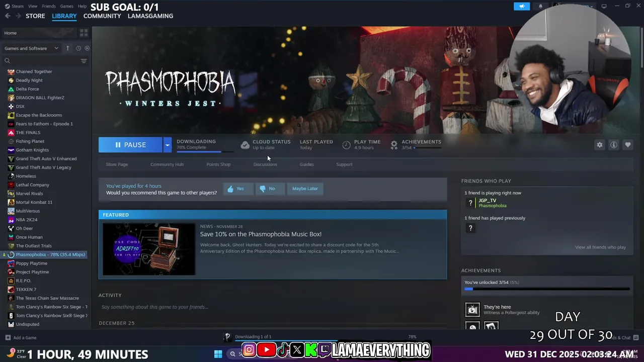Select Lethal Company in game list
The height and width of the screenshot is (362, 644).
(32, 185)
